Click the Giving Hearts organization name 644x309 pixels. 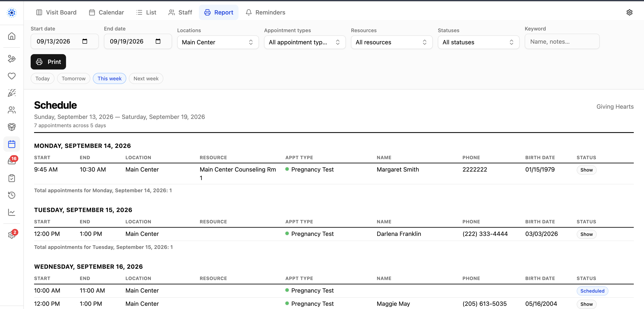[x=615, y=107]
